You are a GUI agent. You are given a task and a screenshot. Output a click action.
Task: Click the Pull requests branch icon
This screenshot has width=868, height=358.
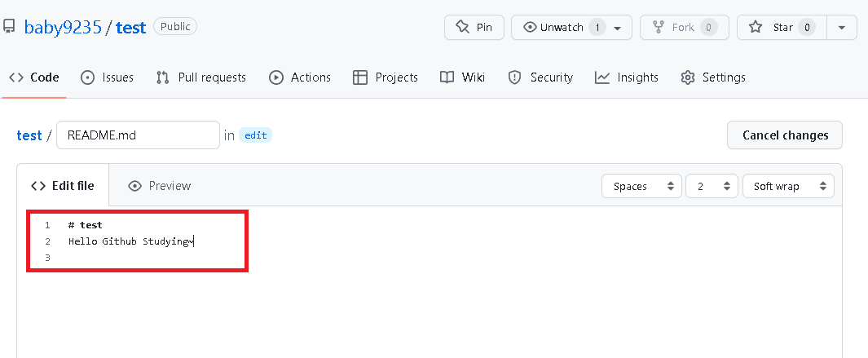tap(162, 77)
